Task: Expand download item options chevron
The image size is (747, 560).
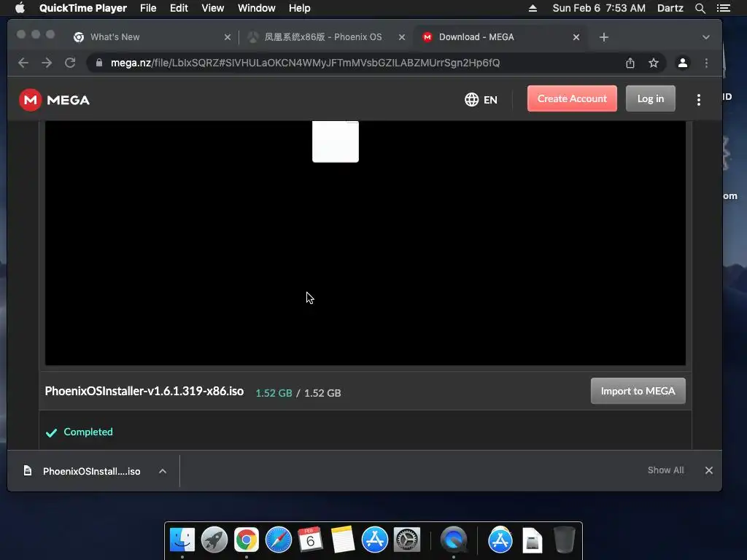Action: (163, 471)
